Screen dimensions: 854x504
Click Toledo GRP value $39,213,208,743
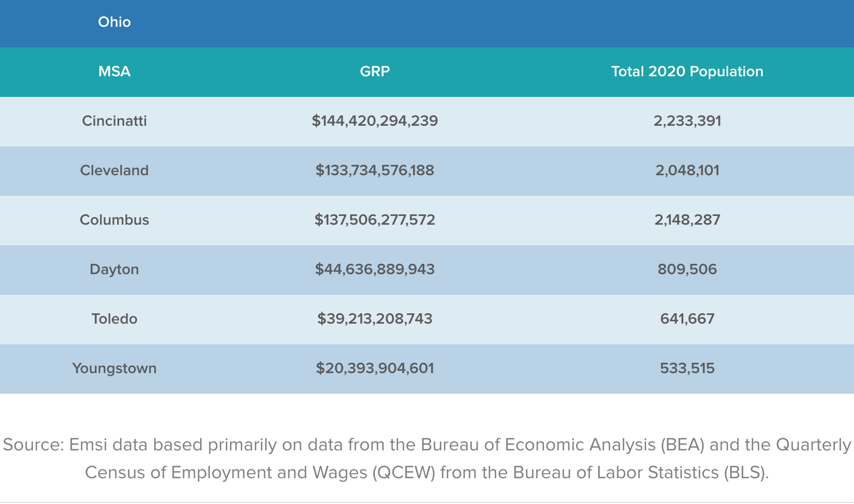pos(375,319)
